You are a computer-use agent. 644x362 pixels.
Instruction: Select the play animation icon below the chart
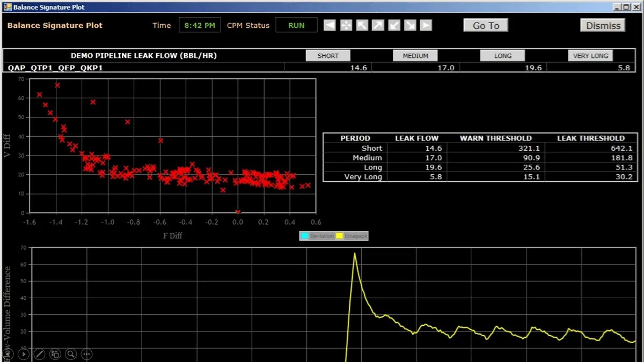pyautogui.click(x=24, y=354)
